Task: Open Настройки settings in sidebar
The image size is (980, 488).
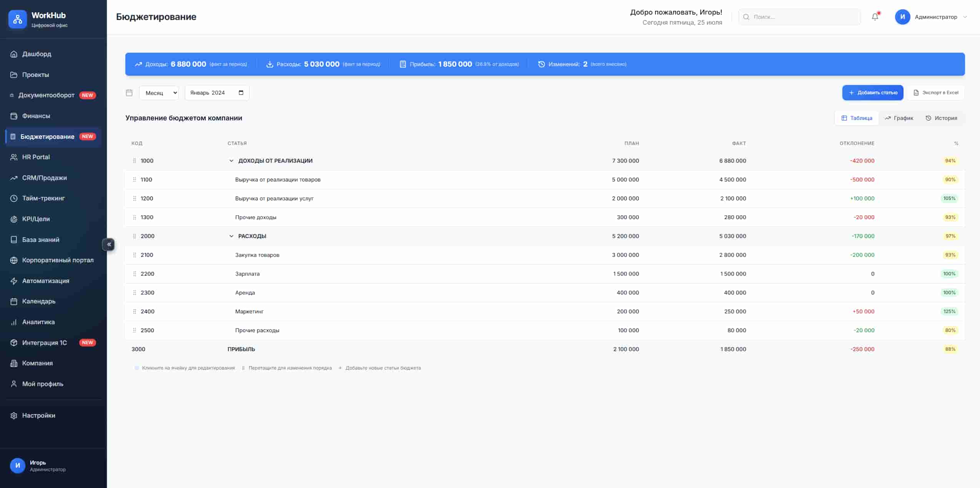Action: (x=38, y=415)
